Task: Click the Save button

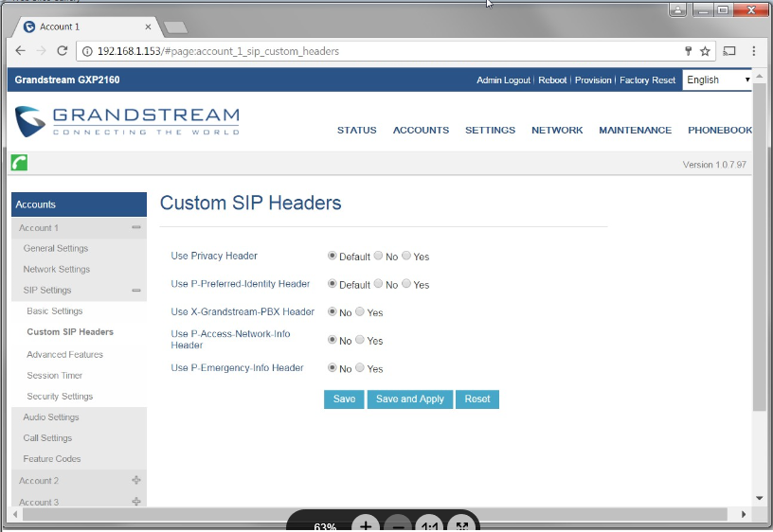Action: pos(344,399)
